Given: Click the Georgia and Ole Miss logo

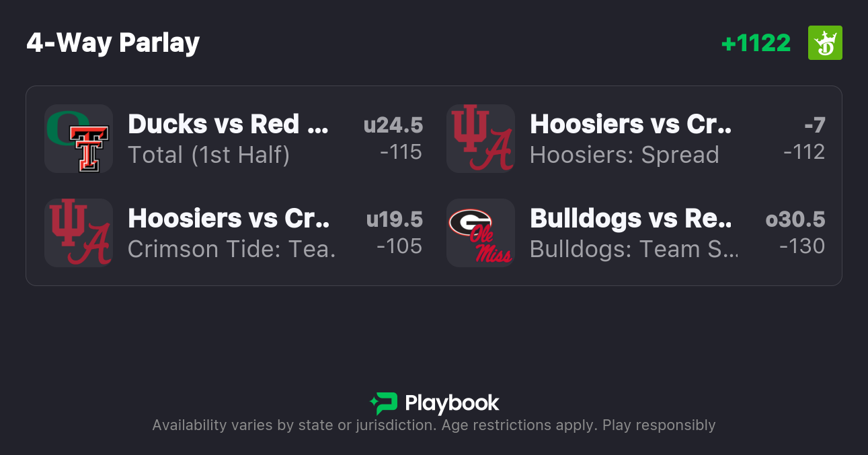Looking at the screenshot, I should 481,233.
